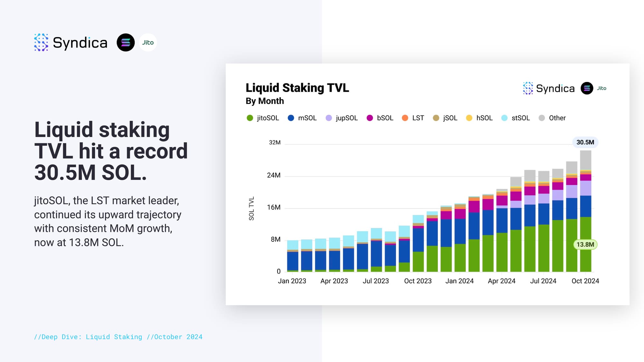Click the Syndica logo at top left
Screen dimensions: 644x362
[x=71, y=42]
